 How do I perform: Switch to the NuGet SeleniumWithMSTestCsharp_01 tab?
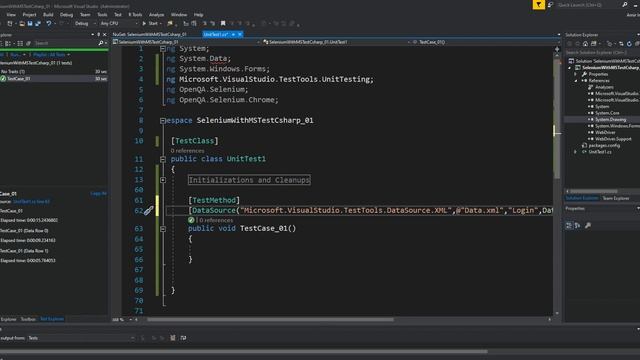(149, 35)
